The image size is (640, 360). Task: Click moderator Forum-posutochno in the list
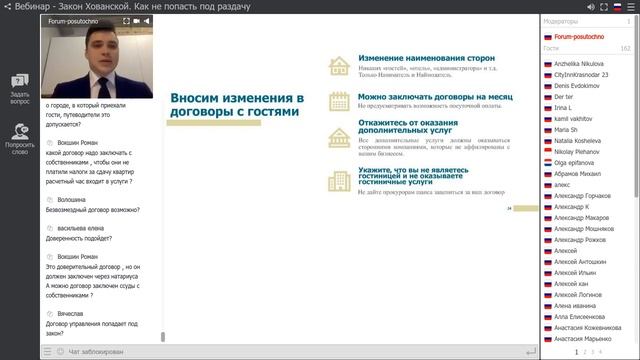pyautogui.click(x=579, y=37)
